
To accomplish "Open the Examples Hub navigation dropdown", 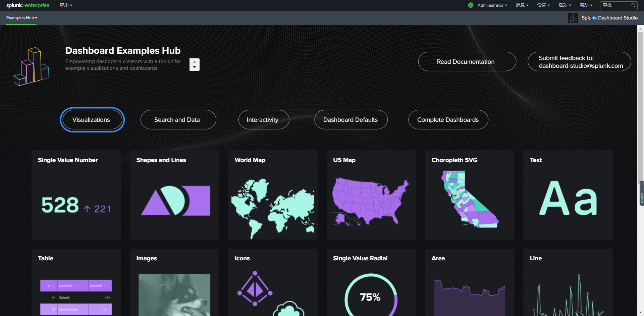I will coord(21,18).
